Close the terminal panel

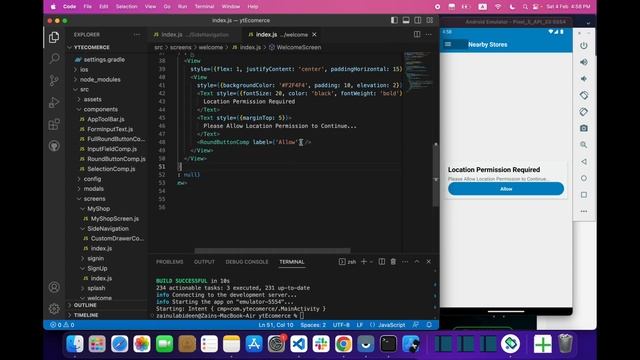(x=429, y=262)
